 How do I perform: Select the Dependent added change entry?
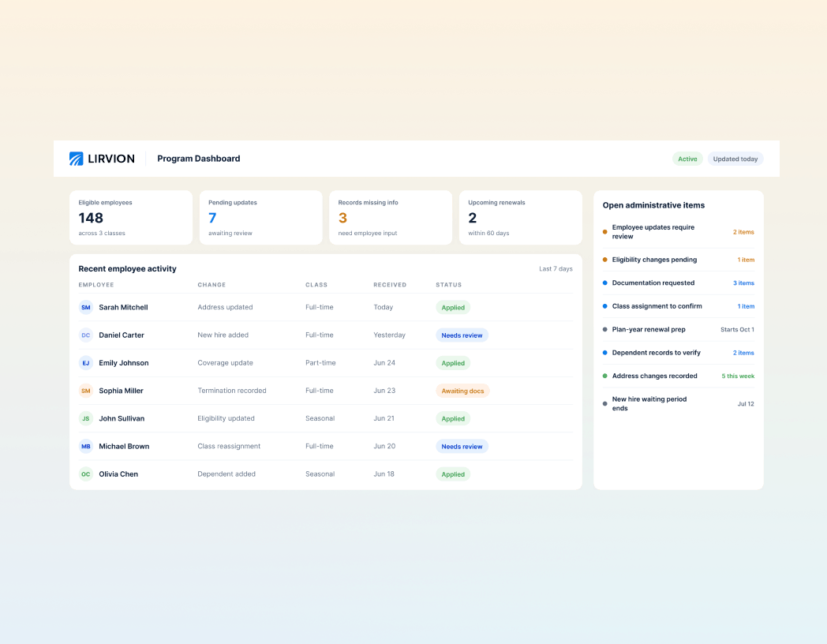click(226, 474)
